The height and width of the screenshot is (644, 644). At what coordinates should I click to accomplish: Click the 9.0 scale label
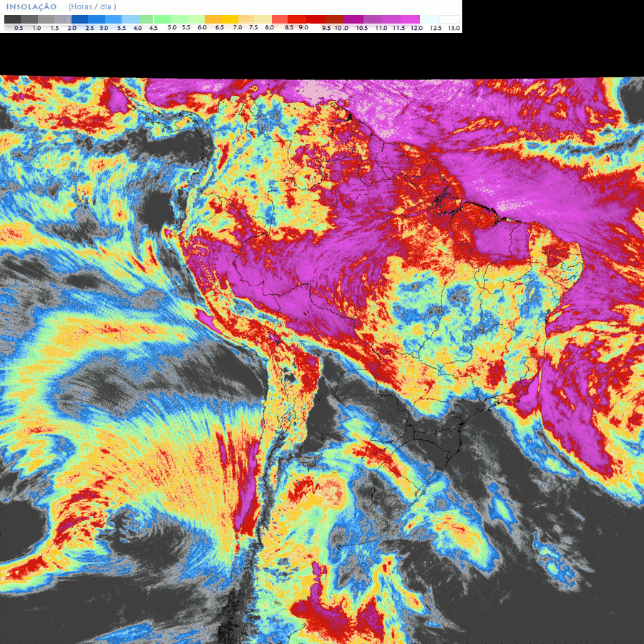[x=303, y=27]
